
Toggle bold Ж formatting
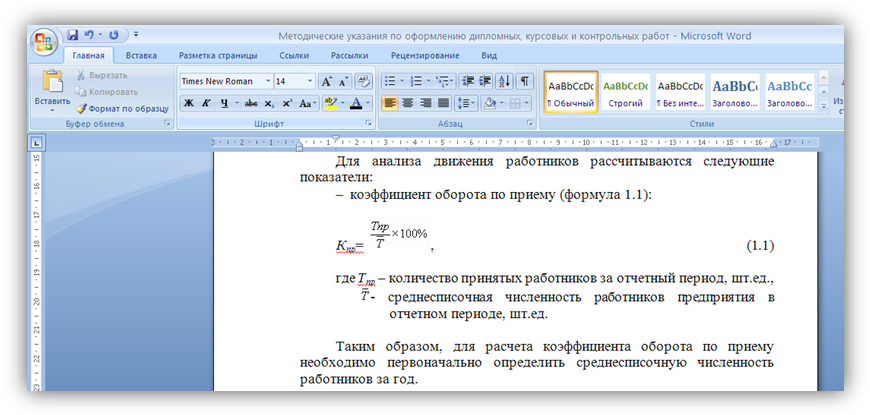pos(189,103)
